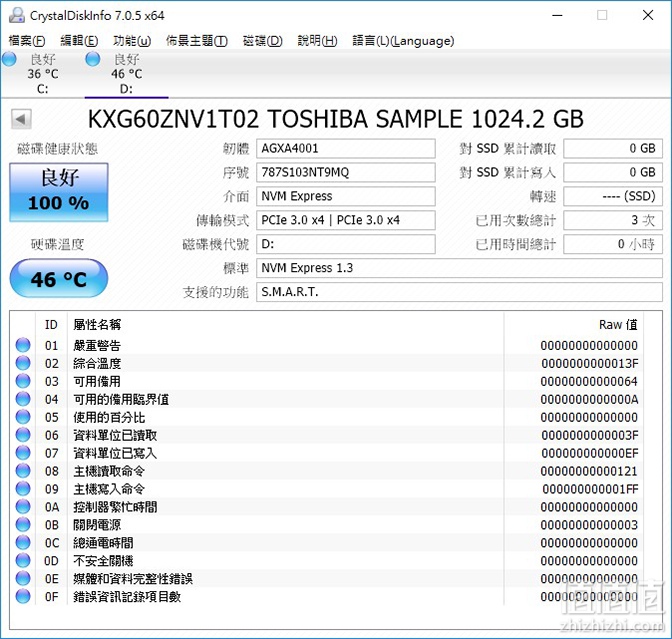Screen dimensions: 672x639
Task: Select the attribute name 綜合溫度
Action: (x=97, y=363)
